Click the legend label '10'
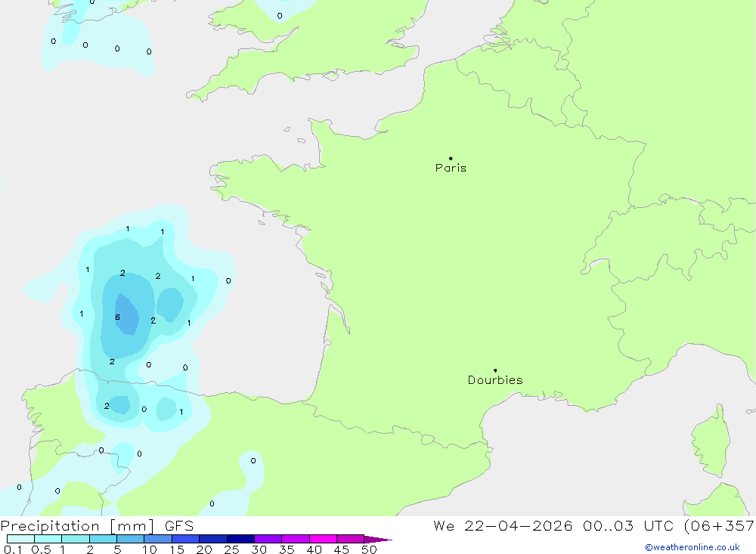The image size is (756, 554). point(150,549)
